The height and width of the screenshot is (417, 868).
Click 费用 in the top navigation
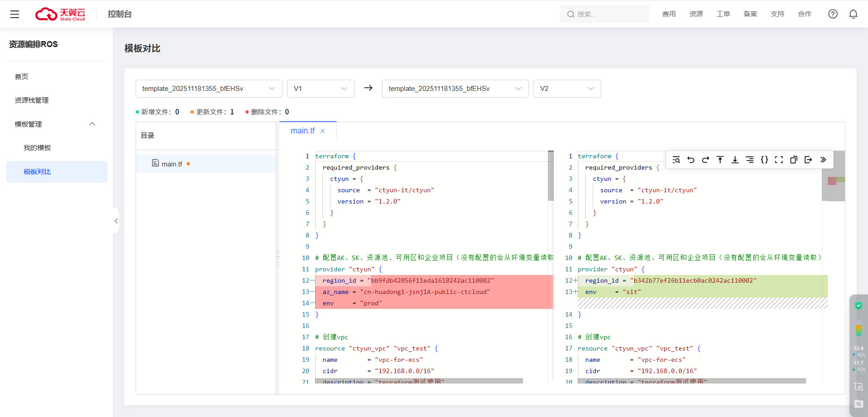pos(669,14)
